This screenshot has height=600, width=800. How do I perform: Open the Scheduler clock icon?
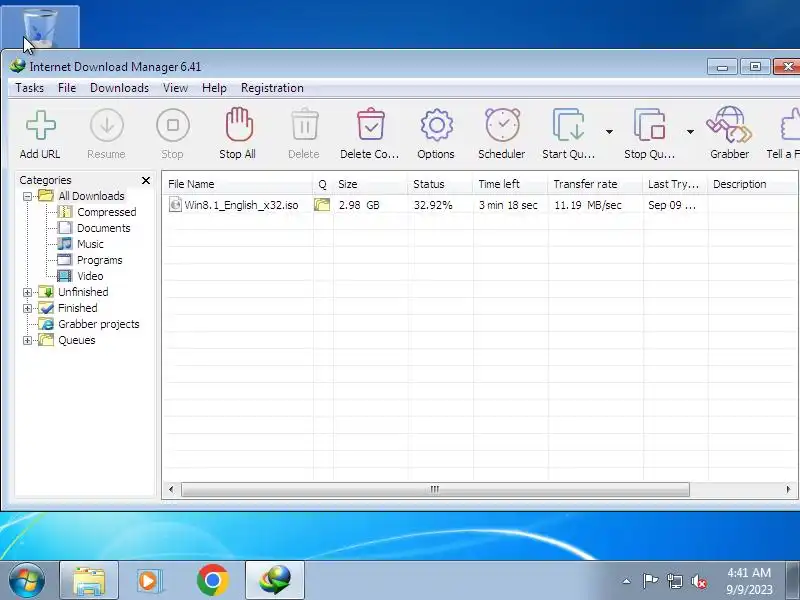(x=502, y=124)
